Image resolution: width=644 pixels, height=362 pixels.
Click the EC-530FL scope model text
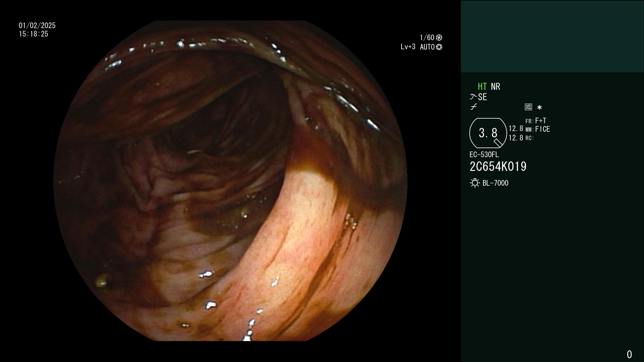(x=484, y=155)
